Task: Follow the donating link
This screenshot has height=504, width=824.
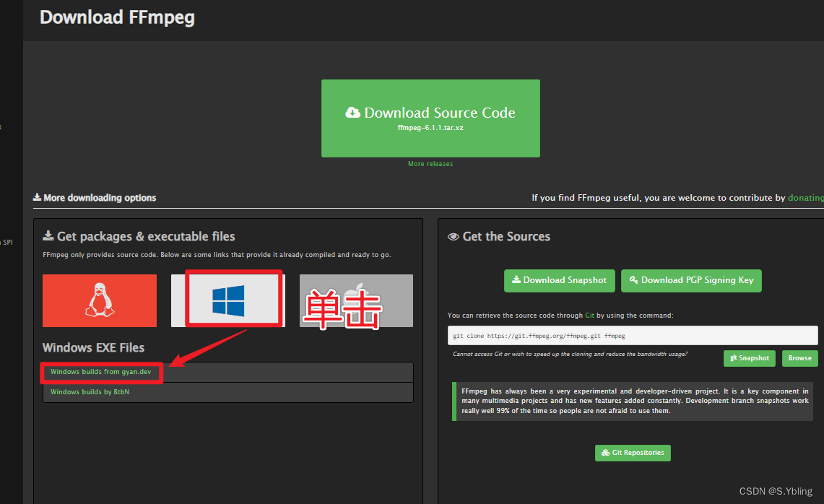Action: 806,198
